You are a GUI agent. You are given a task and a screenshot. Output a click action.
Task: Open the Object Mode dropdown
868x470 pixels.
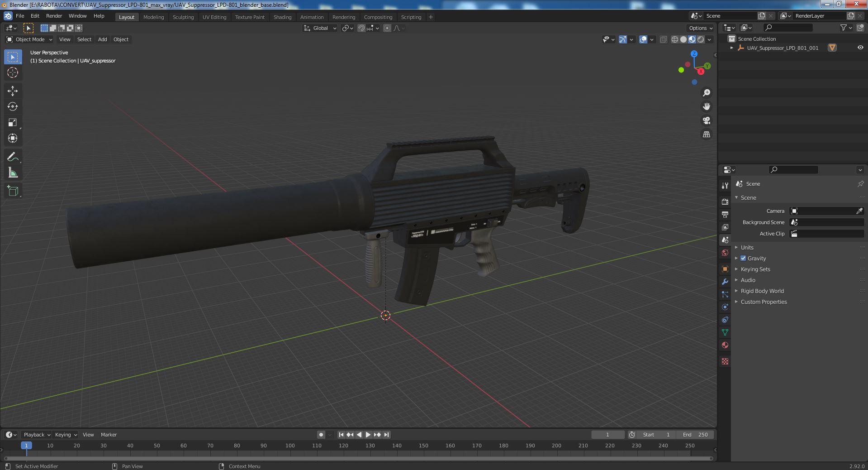tap(29, 39)
